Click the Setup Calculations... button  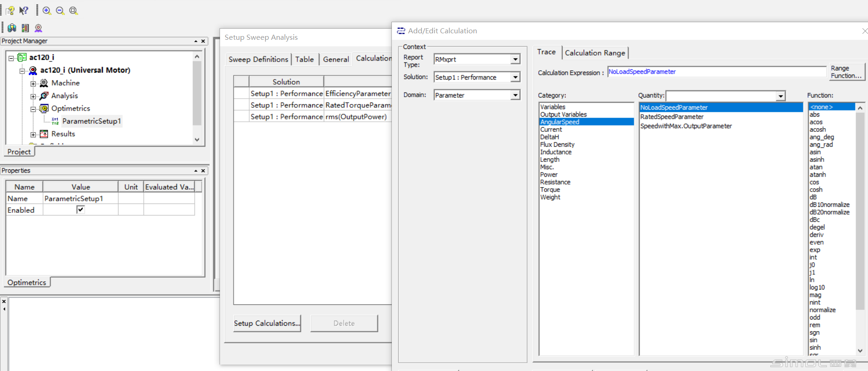click(267, 323)
